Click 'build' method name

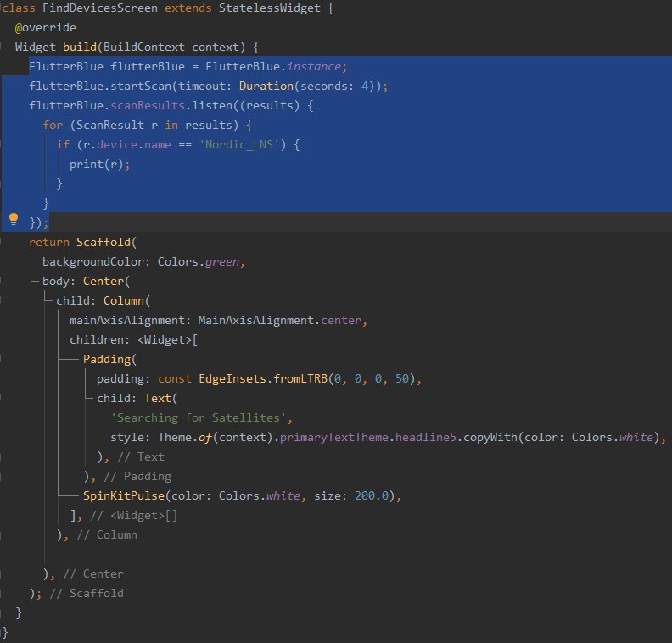80,48
